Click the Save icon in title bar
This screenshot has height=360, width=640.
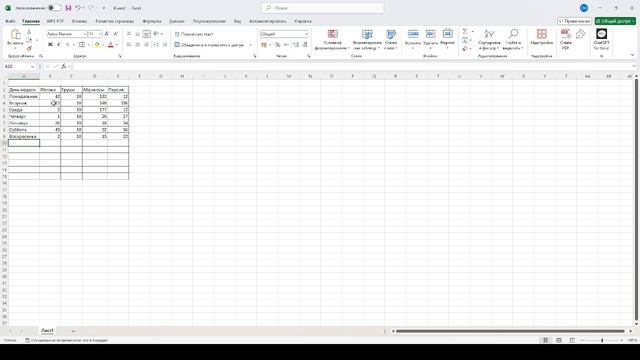coord(68,8)
